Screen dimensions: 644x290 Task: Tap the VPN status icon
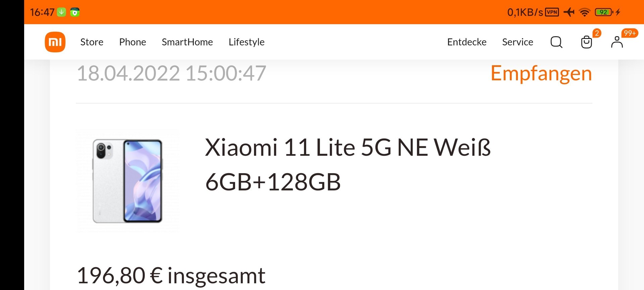pyautogui.click(x=552, y=12)
